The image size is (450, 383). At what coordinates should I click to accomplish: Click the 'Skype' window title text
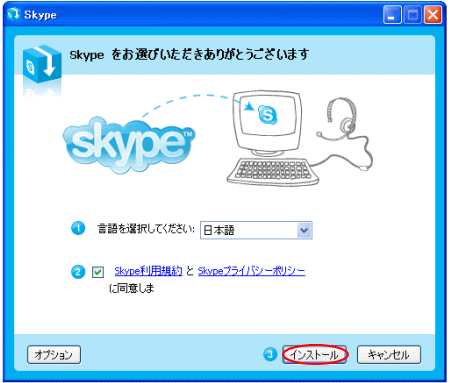40,15
